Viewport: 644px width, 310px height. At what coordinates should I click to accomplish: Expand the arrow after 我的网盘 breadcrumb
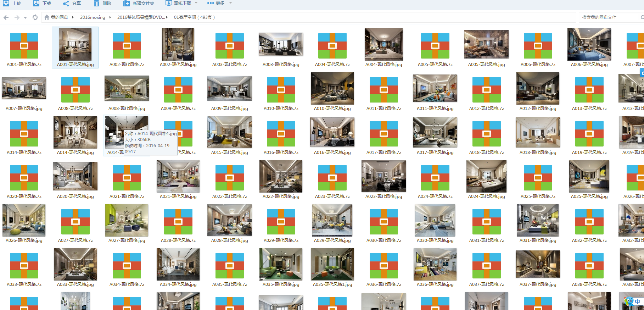coord(73,17)
